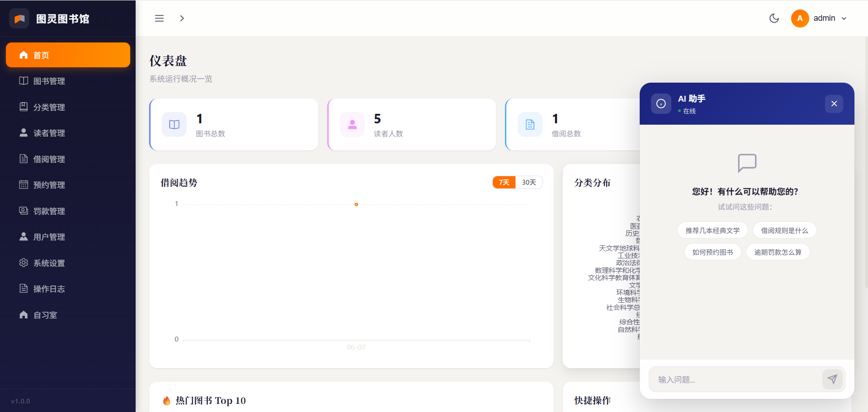Ask the suggestion 如何预约图书
This screenshot has width=868, height=412.
(x=712, y=252)
